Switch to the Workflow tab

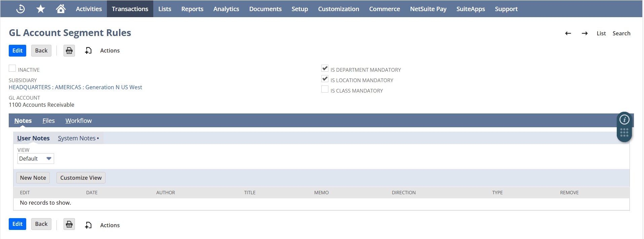click(78, 121)
